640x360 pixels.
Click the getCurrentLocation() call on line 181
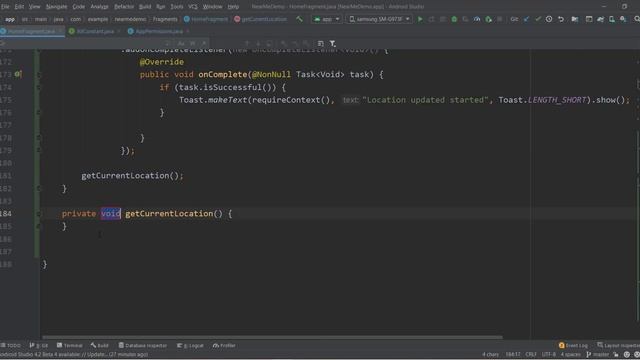pos(132,176)
